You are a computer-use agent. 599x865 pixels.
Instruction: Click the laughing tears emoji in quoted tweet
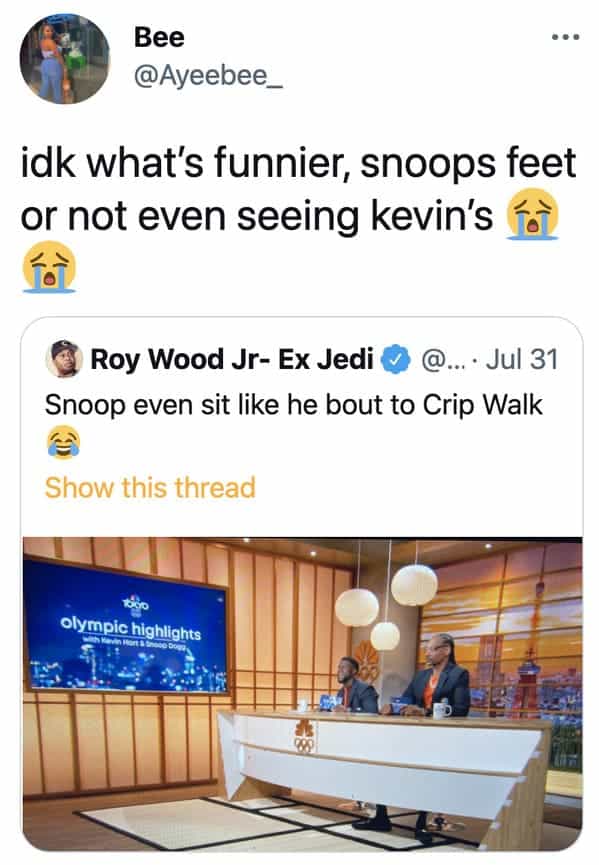(63, 441)
